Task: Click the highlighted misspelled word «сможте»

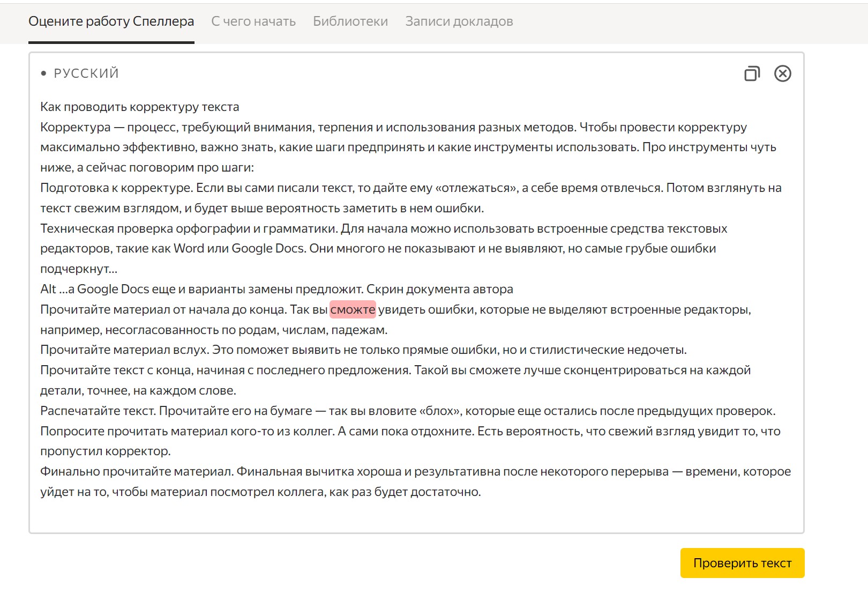Action: 353,309
